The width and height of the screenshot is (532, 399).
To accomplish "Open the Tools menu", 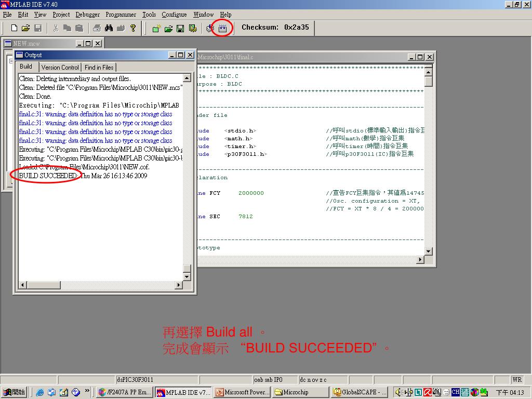I will tap(149, 14).
